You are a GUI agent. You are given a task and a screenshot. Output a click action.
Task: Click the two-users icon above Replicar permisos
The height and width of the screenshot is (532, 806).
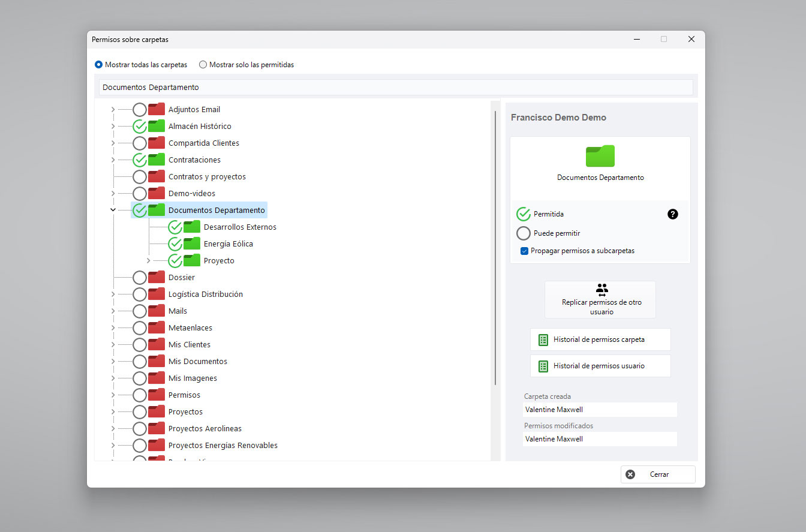pyautogui.click(x=602, y=290)
